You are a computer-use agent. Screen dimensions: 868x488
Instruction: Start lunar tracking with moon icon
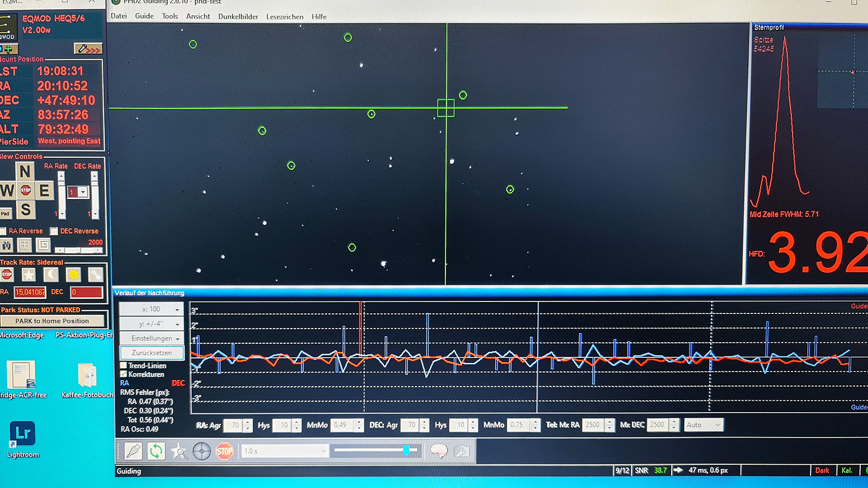[51, 275]
